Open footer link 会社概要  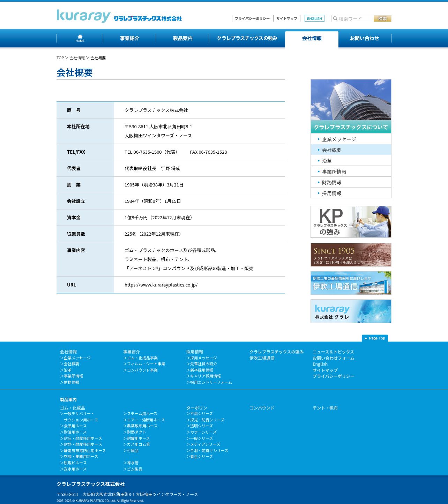70,364
